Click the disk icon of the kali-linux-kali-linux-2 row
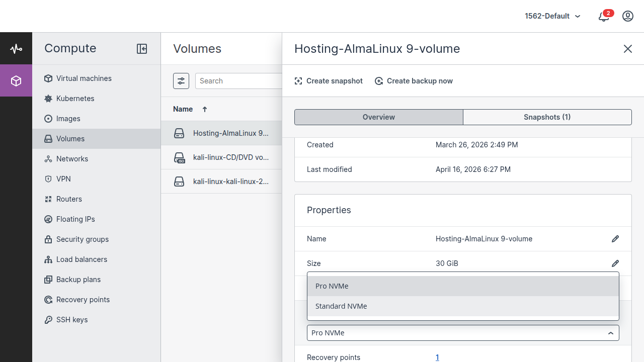The height and width of the screenshot is (362, 644). point(179,182)
